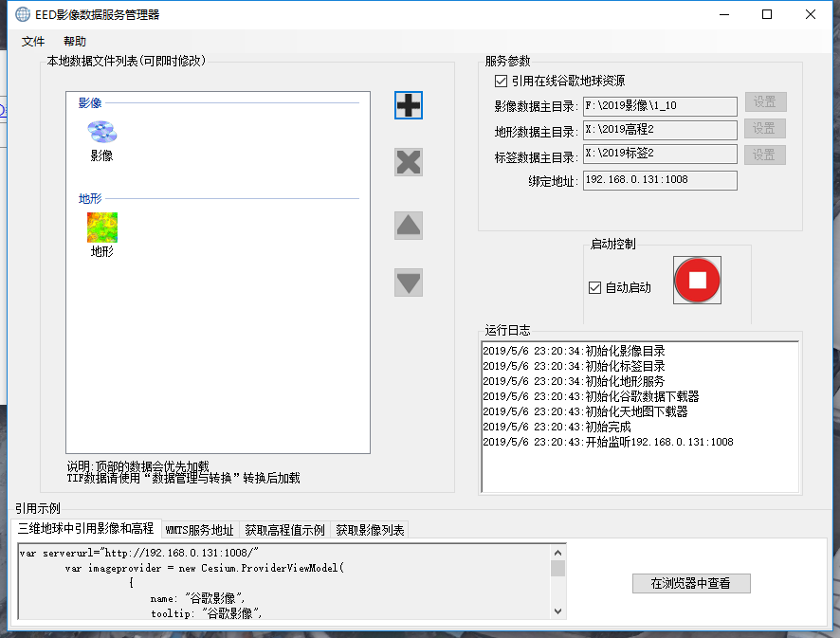This screenshot has height=638, width=840.
Task: Click the 地形数据主目录 path field
Action: pos(659,129)
